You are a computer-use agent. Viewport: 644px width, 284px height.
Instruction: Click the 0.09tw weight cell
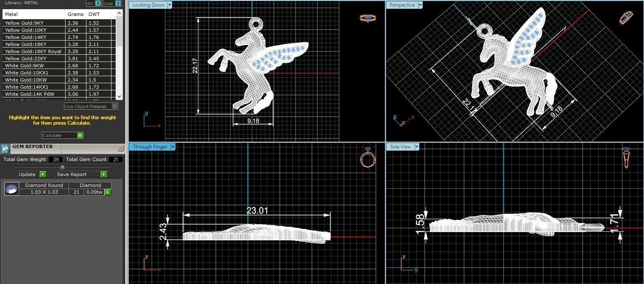tap(94, 192)
